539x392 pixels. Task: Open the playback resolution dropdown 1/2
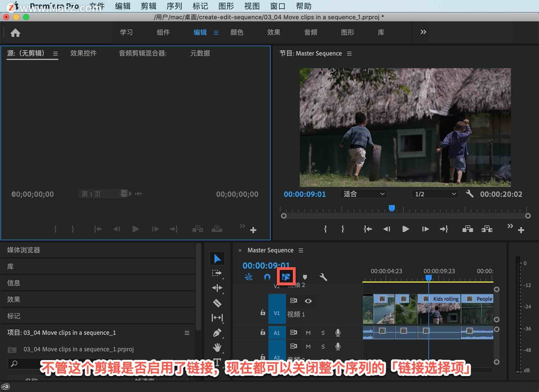pos(435,194)
